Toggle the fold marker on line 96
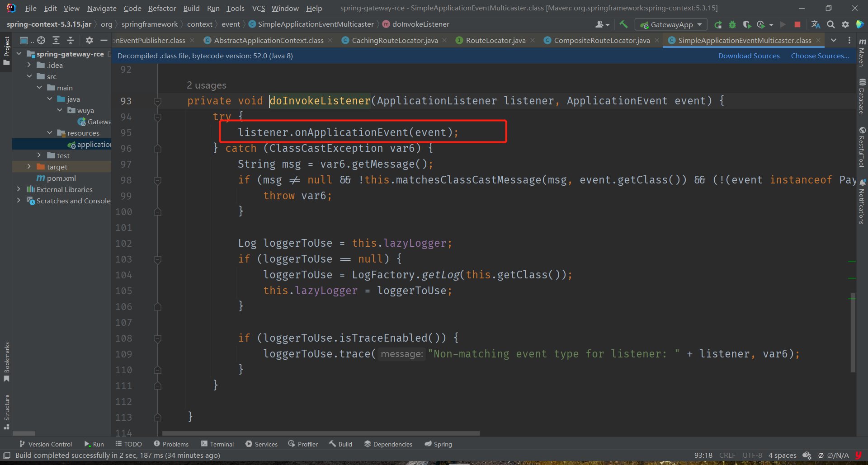 coord(158,148)
